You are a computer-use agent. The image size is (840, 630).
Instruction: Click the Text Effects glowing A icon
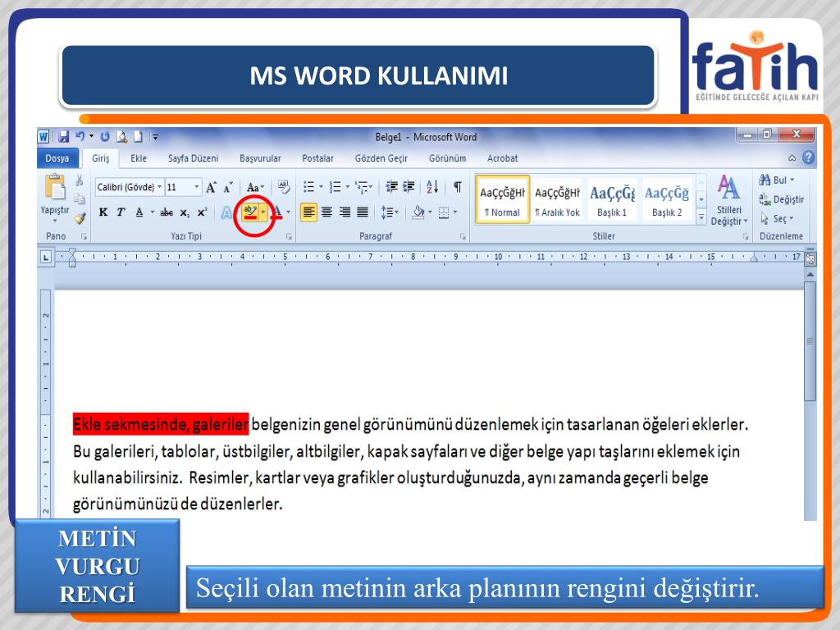226,212
